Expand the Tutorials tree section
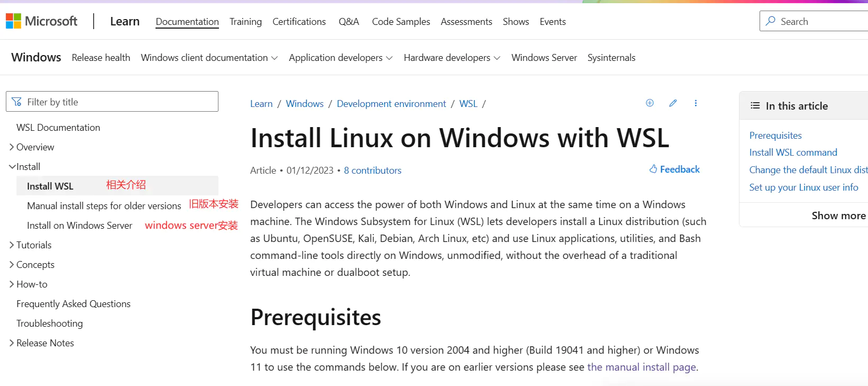868x386 pixels. [x=31, y=245]
